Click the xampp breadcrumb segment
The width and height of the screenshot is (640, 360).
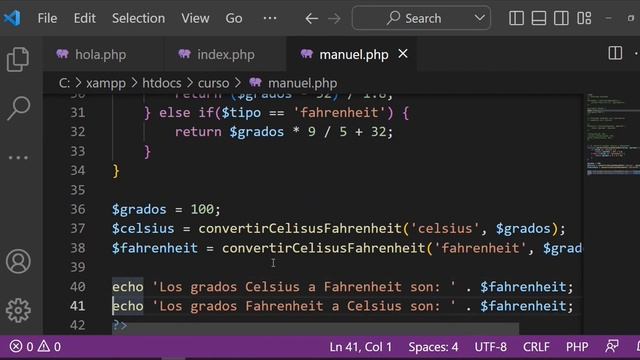click(x=106, y=83)
